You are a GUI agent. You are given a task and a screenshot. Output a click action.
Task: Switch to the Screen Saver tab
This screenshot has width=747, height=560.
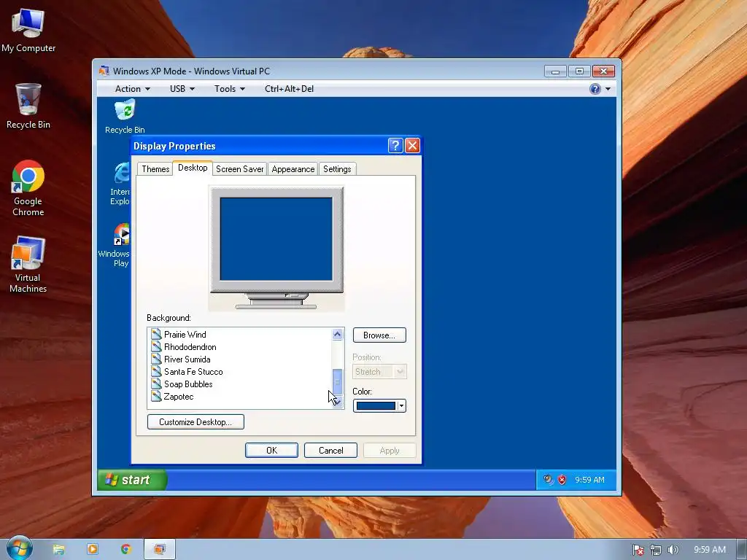(239, 169)
